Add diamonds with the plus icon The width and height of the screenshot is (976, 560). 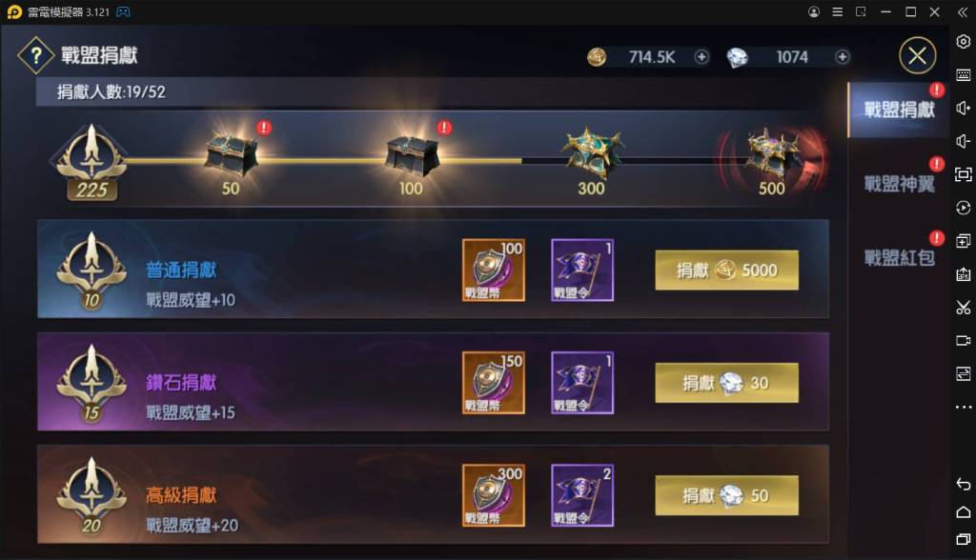click(843, 57)
